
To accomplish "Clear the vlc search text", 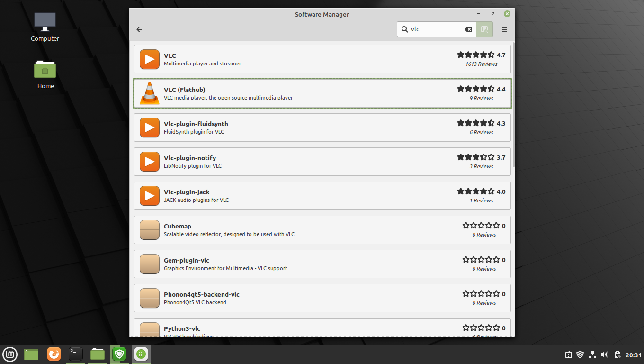I will click(468, 29).
